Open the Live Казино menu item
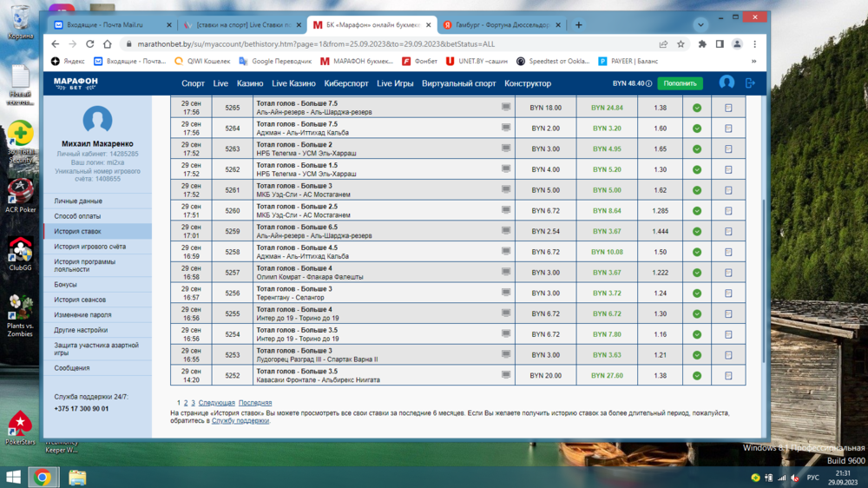Viewport: 868px width, 488px height. click(293, 83)
